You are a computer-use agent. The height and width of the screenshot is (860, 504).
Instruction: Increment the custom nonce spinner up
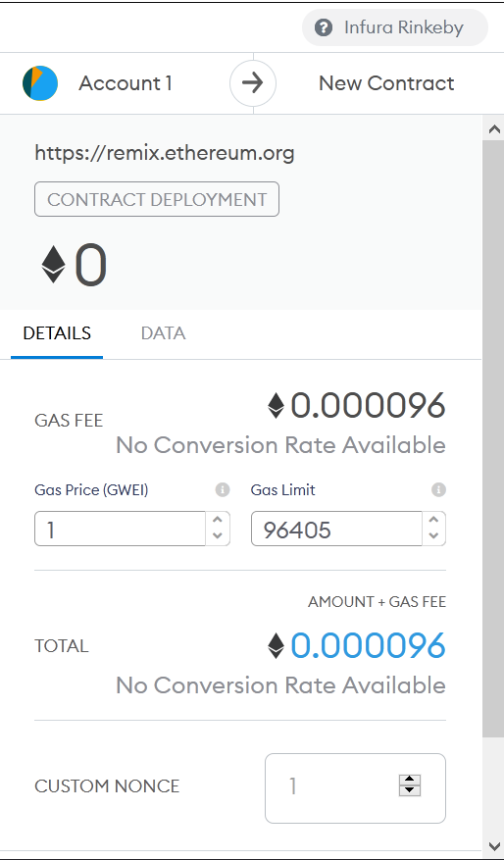click(410, 781)
